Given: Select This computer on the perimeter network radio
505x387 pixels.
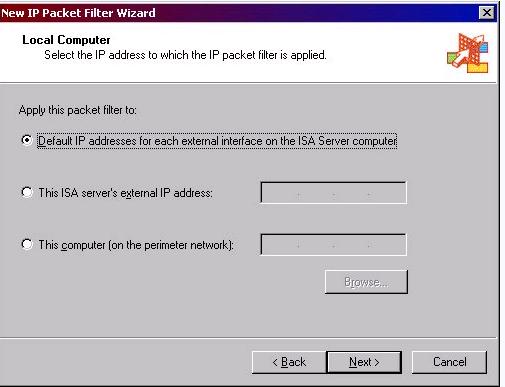Looking at the screenshot, I should point(27,244).
